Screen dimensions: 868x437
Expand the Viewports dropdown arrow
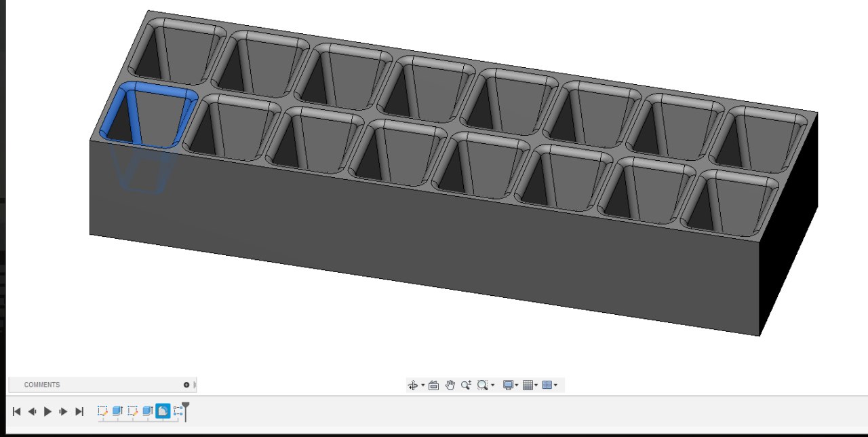[555, 385]
